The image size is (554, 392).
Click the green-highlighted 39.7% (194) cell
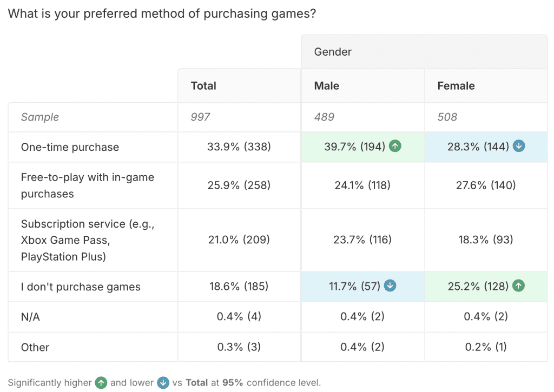pyautogui.click(x=354, y=147)
